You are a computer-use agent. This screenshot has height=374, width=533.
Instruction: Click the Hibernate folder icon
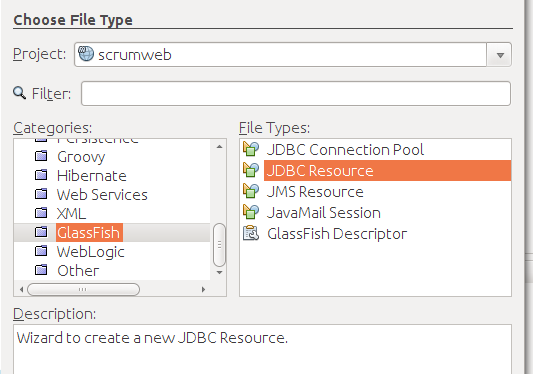[41, 175]
